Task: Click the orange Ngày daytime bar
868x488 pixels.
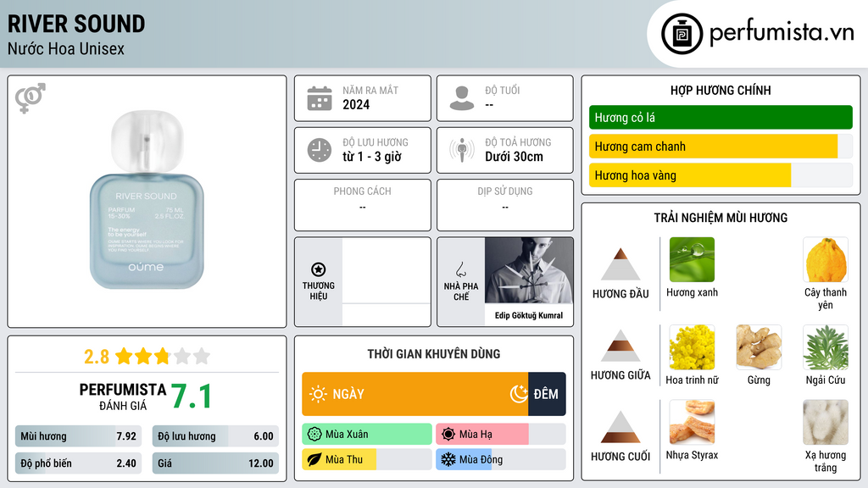Action: point(415,394)
